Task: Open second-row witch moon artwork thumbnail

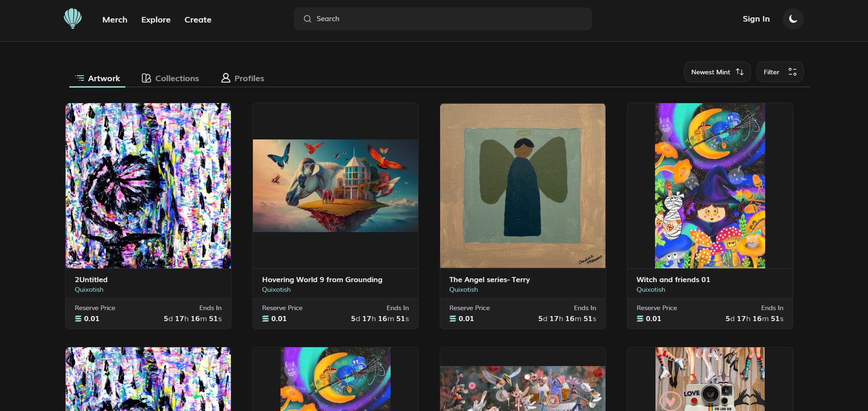Action: 336,379
